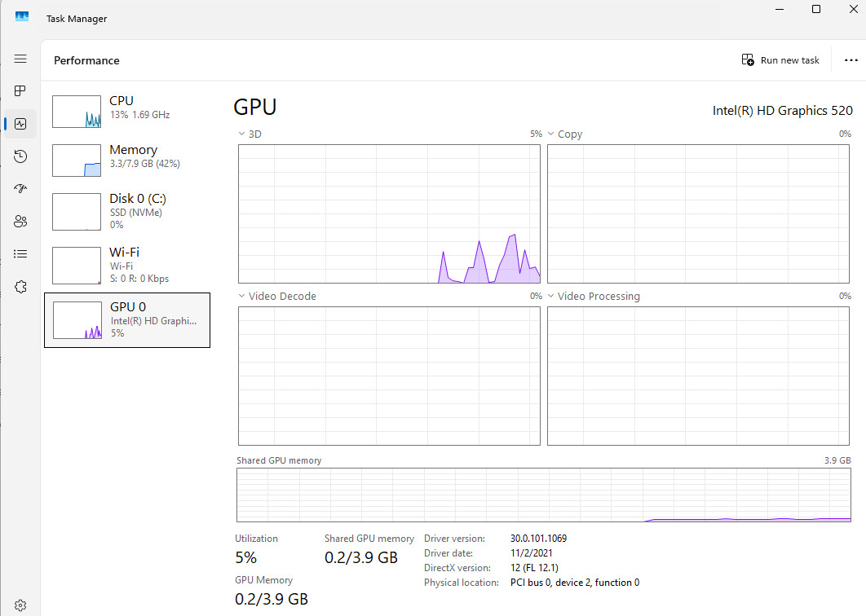
Task: Click the 3D engine usage graph
Action: tap(389, 214)
